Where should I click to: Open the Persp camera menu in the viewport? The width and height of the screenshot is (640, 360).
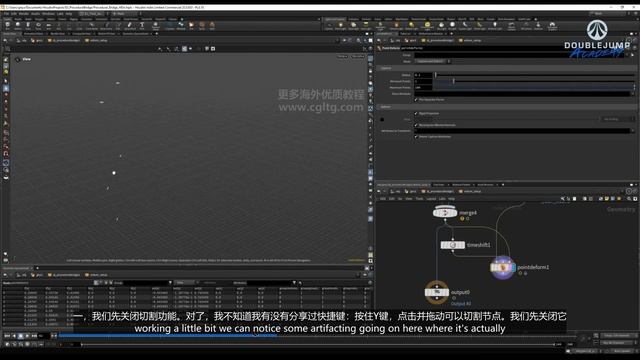click(x=342, y=56)
